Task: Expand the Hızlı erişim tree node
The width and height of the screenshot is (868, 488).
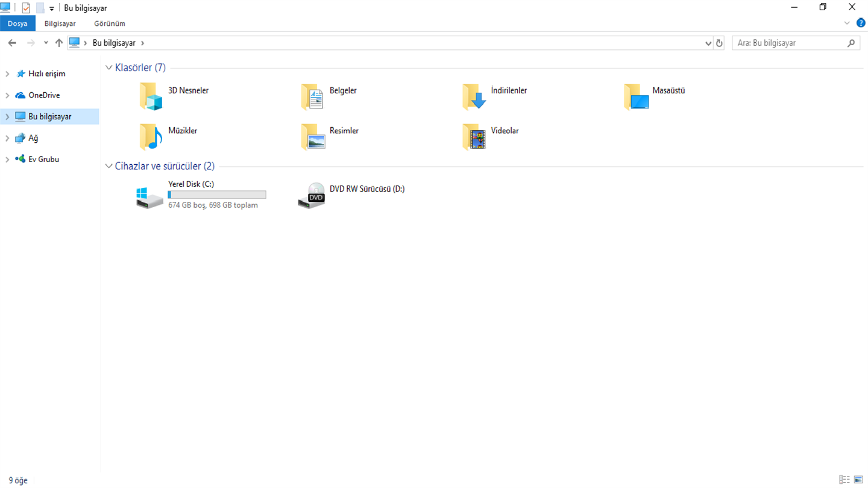Action: click(x=7, y=74)
